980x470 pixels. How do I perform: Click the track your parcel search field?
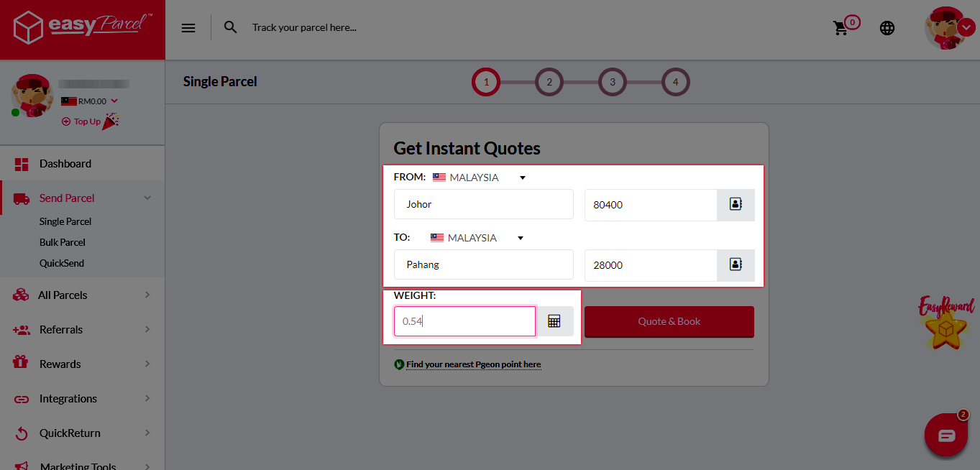click(x=304, y=27)
